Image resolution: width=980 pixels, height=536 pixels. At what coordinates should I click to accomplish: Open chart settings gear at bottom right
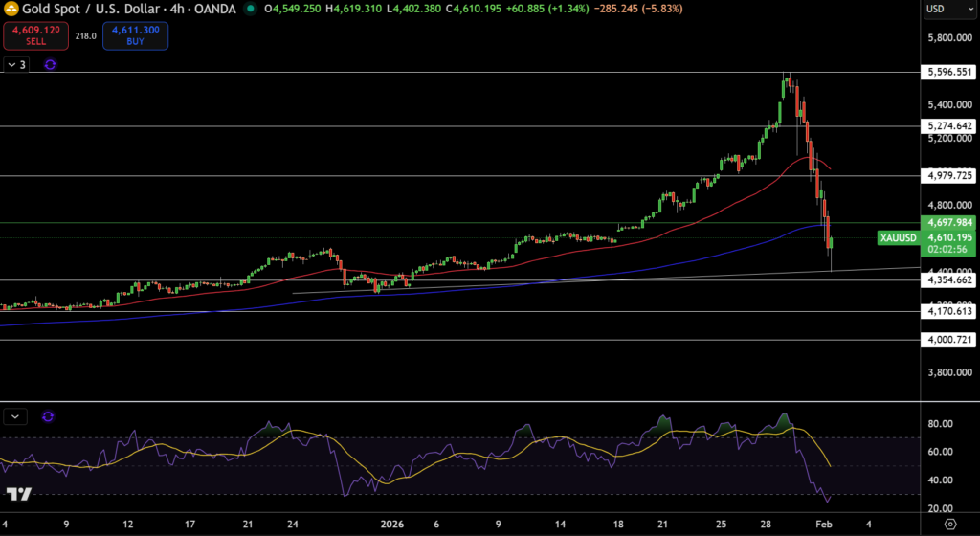pos(949,524)
